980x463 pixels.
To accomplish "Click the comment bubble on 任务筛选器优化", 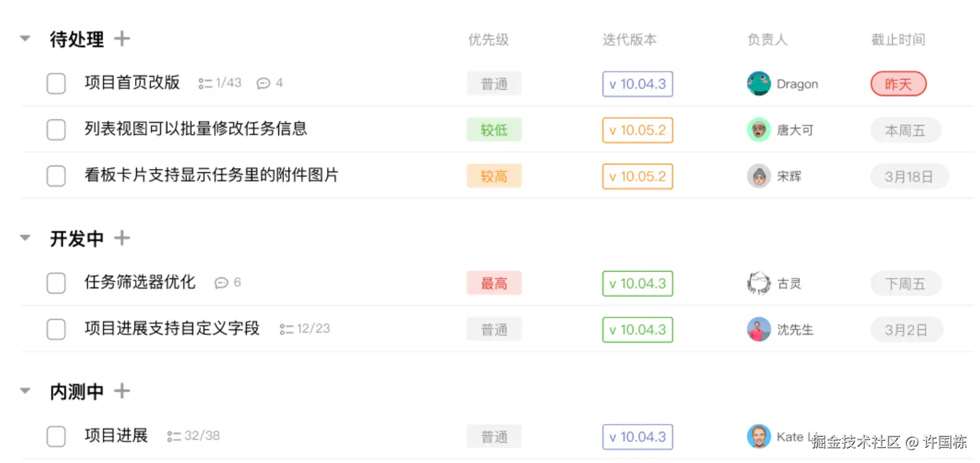I will (x=221, y=282).
